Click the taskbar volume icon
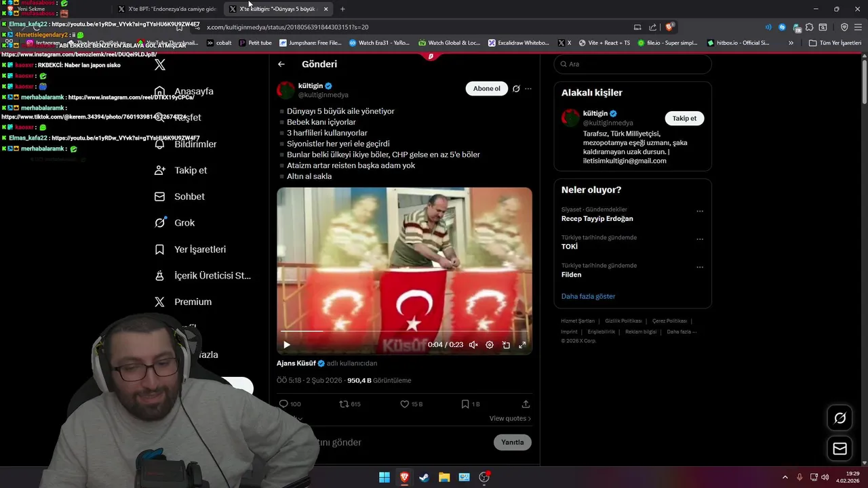Image resolution: width=868 pixels, height=488 pixels. (x=825, y=477)
